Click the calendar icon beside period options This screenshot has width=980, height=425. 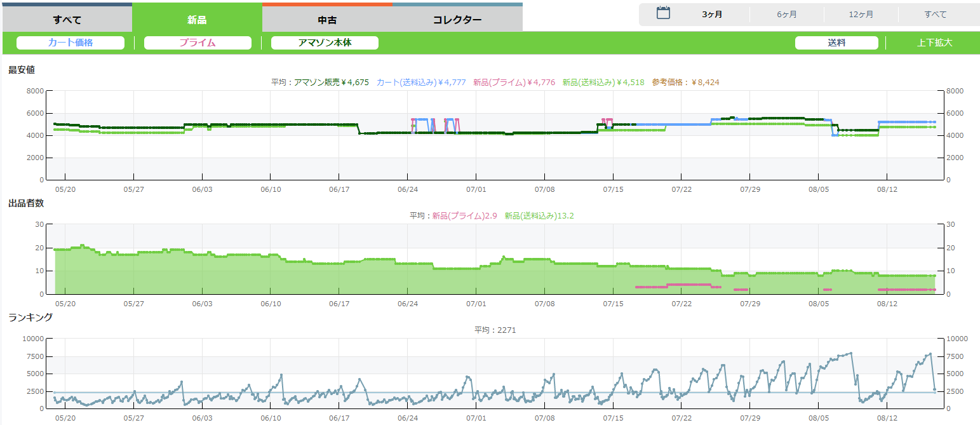[663, 13]
